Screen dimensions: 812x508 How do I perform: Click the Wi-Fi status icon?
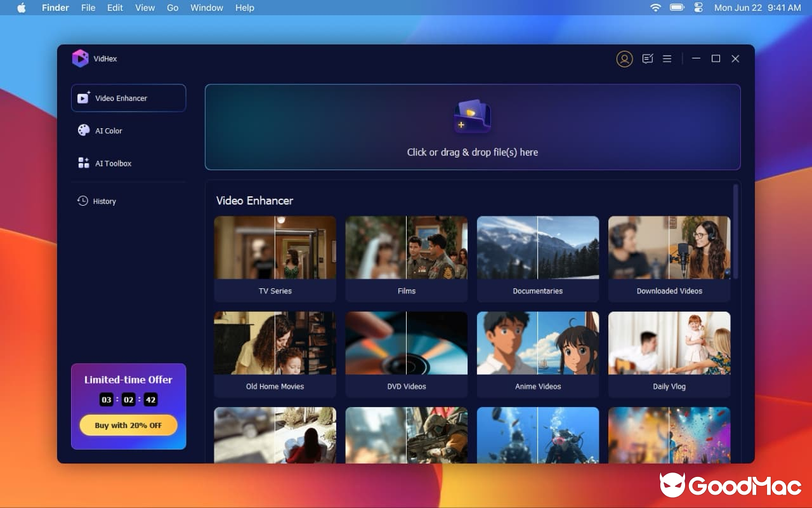tap(655, 8)
